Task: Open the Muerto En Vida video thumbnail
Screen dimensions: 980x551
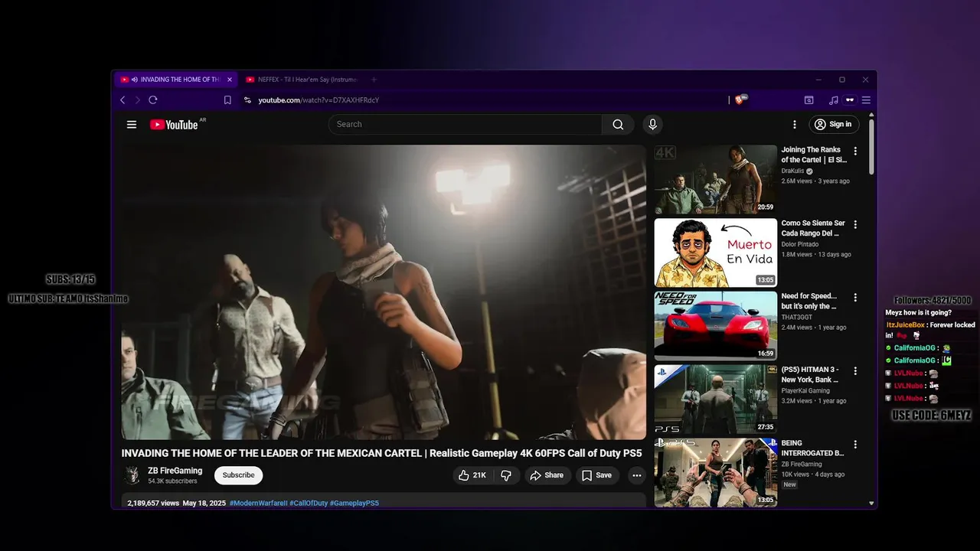Action: click(x=715, y=253)
